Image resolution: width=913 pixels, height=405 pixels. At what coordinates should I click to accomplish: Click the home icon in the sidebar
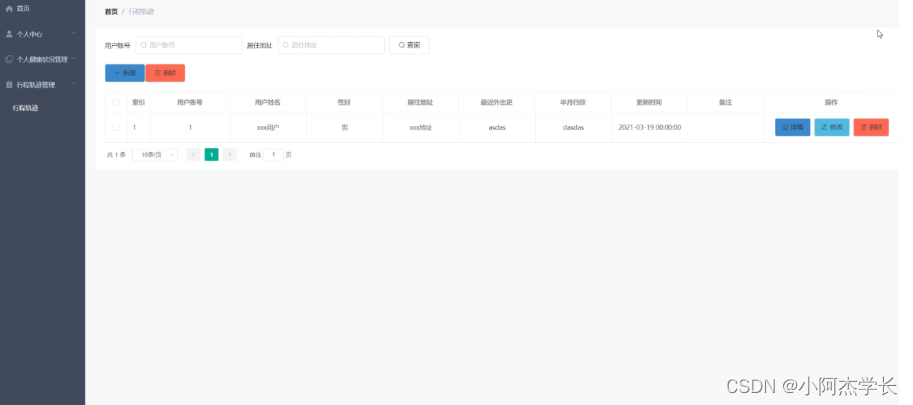pyautogui.click(x=9, y=9)
